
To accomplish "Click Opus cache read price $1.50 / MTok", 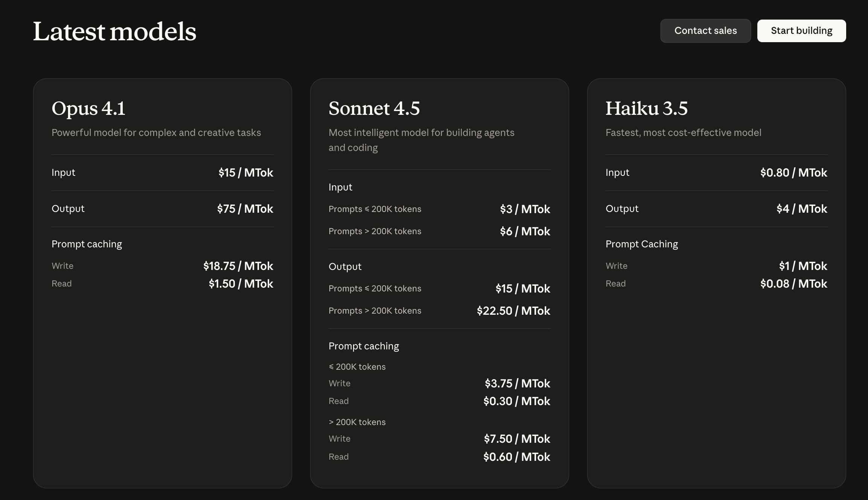I will coord(241,284).
